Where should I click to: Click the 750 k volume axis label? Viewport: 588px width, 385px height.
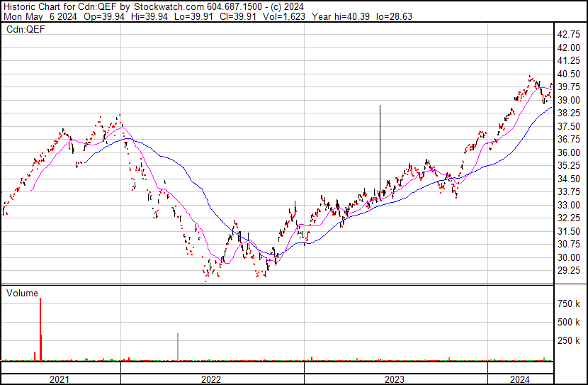(570, 304)
